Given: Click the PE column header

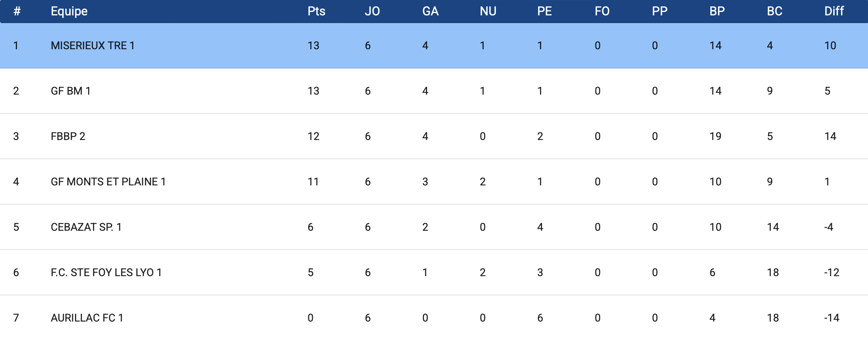Looking at the screenshot, I should pos(544,11).
